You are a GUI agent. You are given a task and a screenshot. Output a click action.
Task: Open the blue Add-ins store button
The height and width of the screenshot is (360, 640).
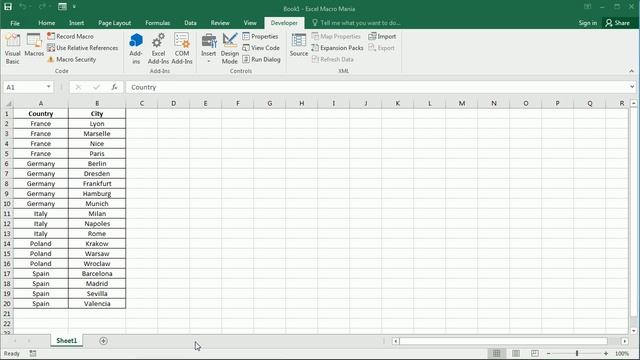click(x=136, y=49)
